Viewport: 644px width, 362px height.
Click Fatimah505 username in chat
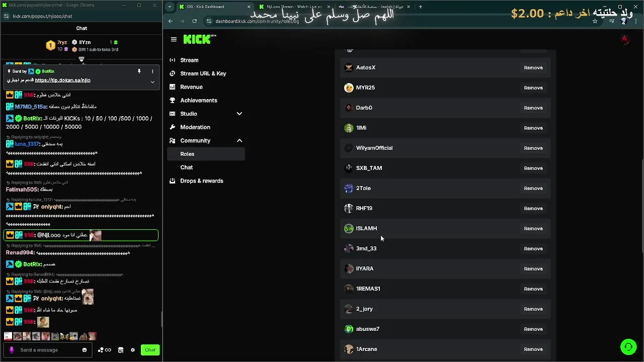(22, 190)
